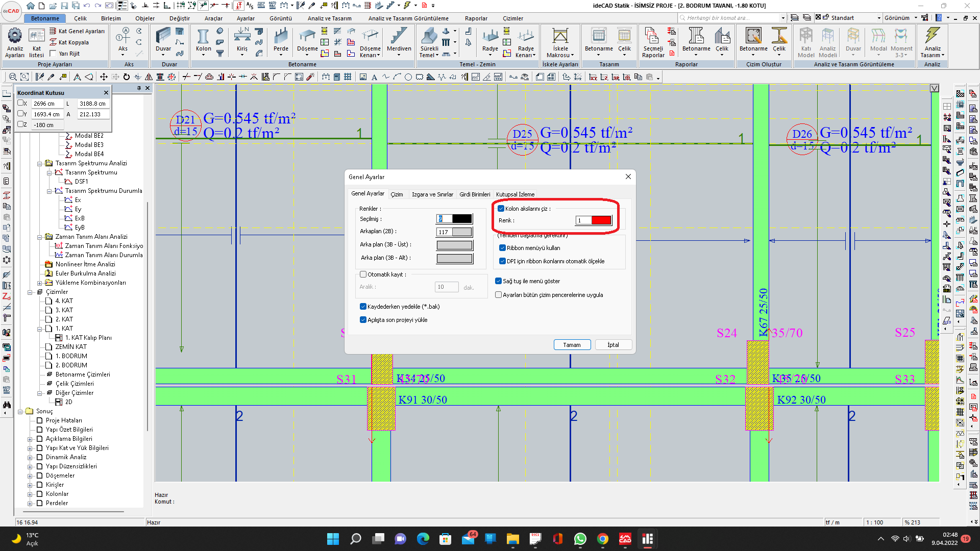The height and width of the screenshot is (551, 980).
Task: Open the Standart dropdown
Action: point(879,18)
